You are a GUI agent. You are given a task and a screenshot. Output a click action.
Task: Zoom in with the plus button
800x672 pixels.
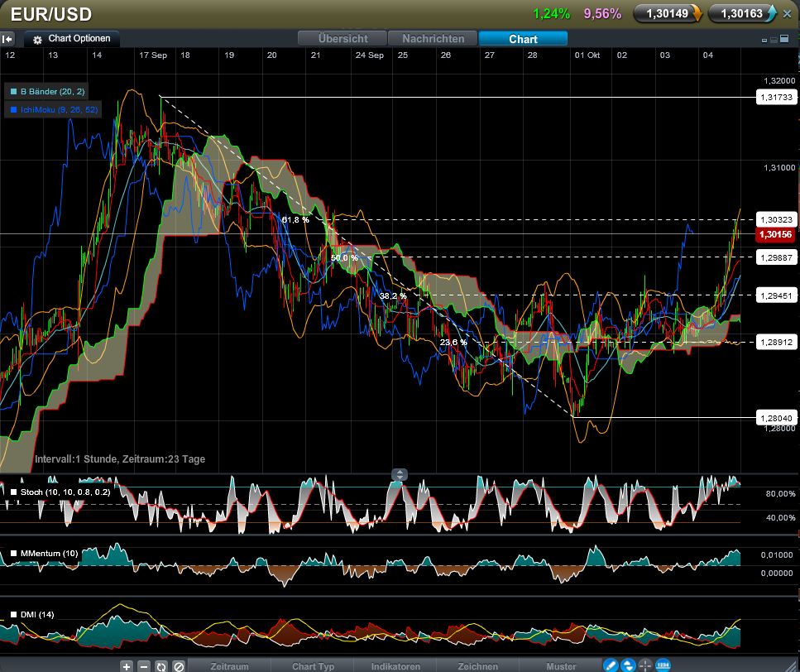[x=127, y=666]
